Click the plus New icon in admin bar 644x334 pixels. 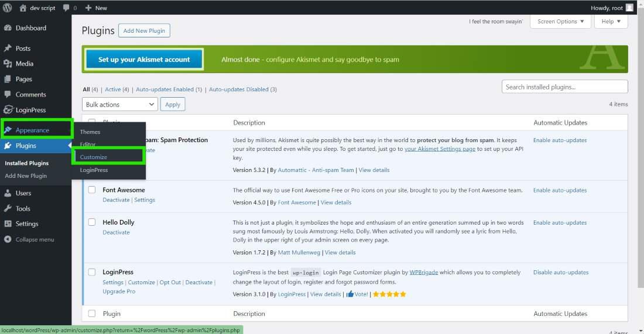pyautogui.click(x=88, y=8)
